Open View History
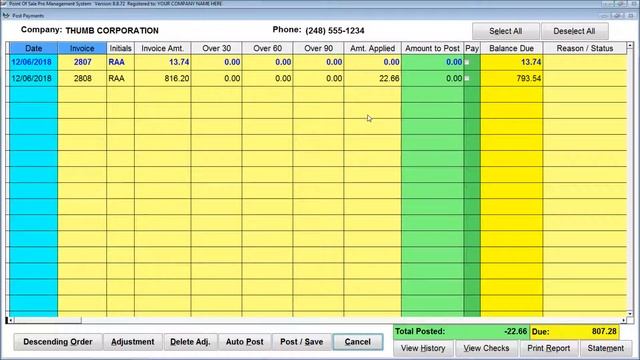Image resolution: width=640 pixels, height=360 pixels. (x=423, y=348)
